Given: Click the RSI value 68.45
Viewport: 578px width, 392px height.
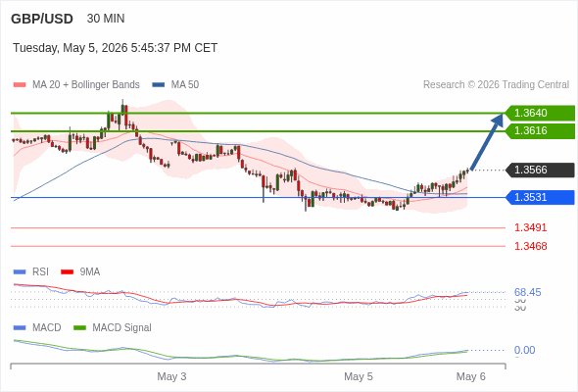Looking at the screenshot, I should [527, 292].
